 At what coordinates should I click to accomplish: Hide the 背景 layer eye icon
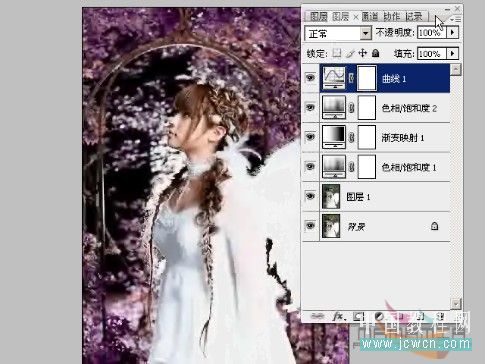coord(310,225)
